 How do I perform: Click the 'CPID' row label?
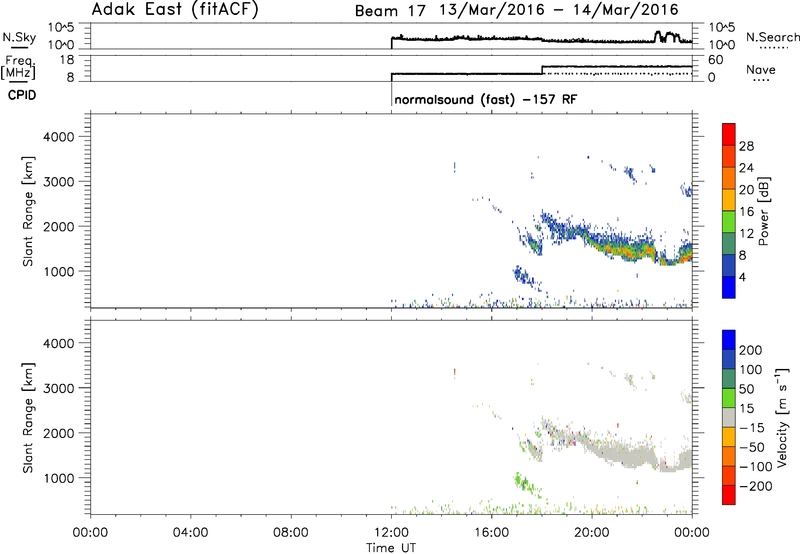[22, 95]
